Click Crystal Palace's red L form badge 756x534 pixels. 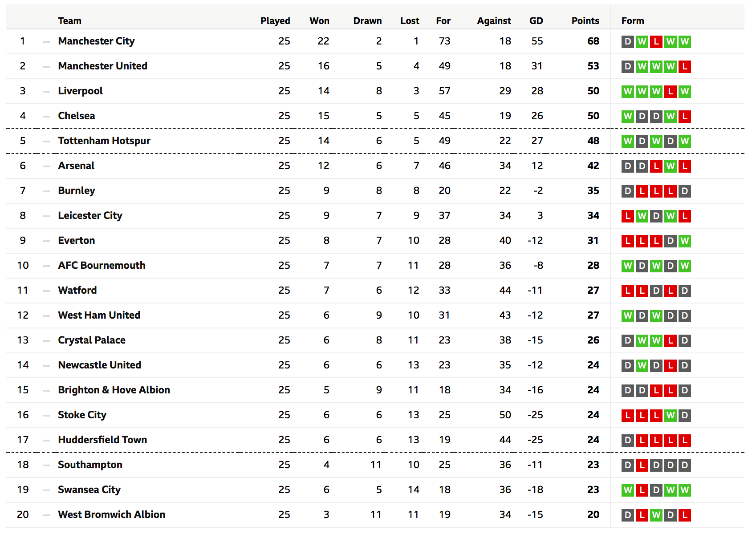(x=670, y=341)
